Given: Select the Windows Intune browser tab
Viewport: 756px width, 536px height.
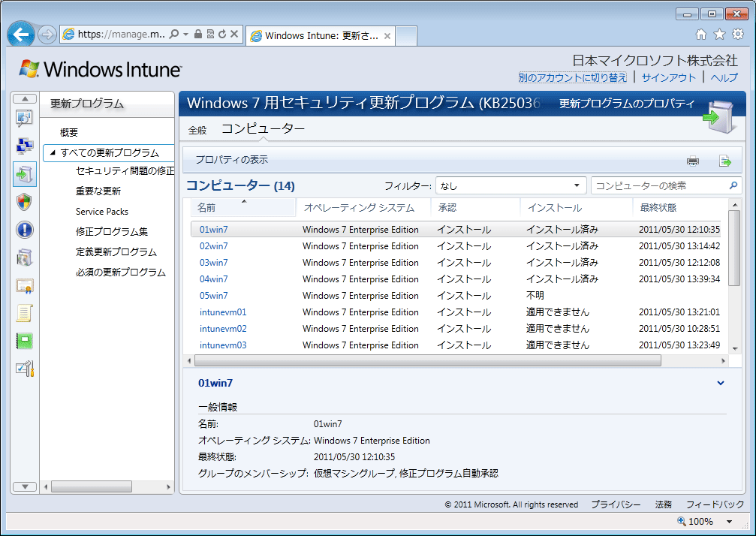Looking at the screenshot, I should click(x=320, y=36).
